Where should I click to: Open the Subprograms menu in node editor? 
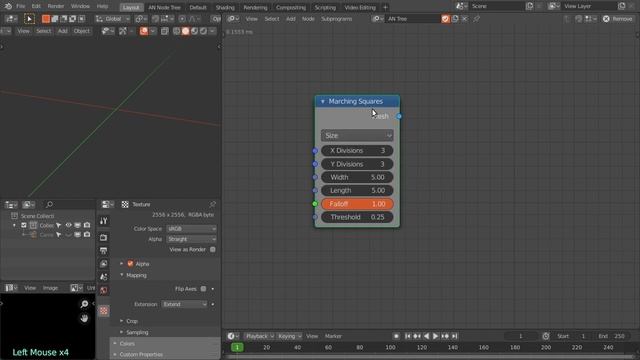click(x=336, y=19)
